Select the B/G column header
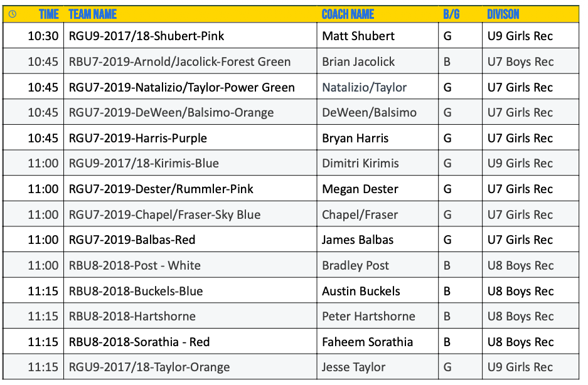588x385 pixels. point(451,14)
